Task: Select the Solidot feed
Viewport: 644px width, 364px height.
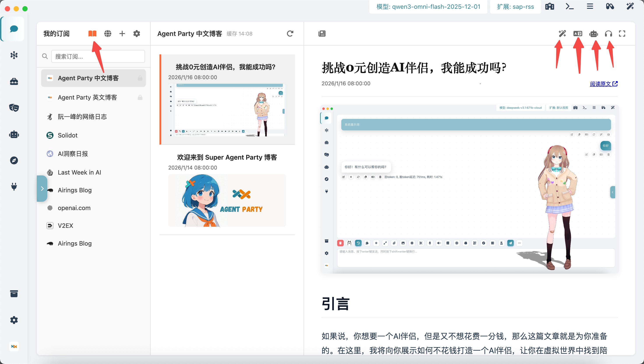Action: click(x=94, y=135)
